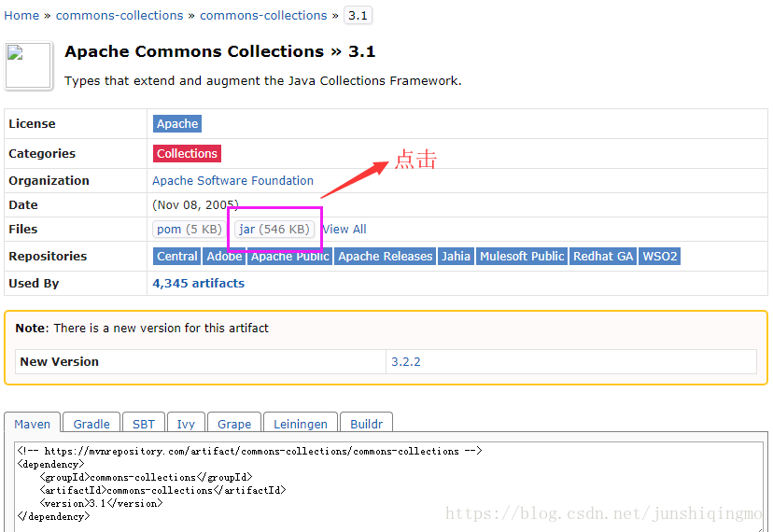
Task: Click the View All files link
Action: click(x=344, y=230)
